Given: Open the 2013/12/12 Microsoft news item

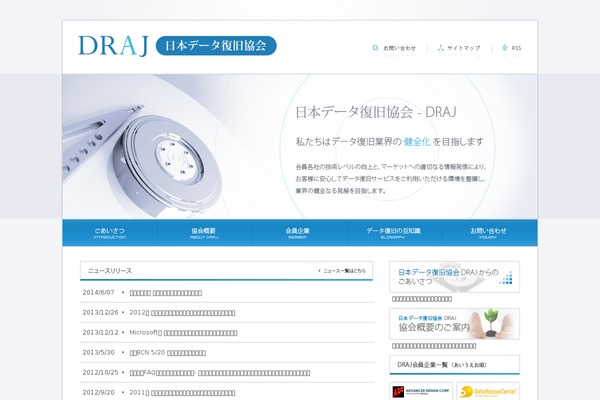Looking at the screenshot, I should [x=183, y=333].
